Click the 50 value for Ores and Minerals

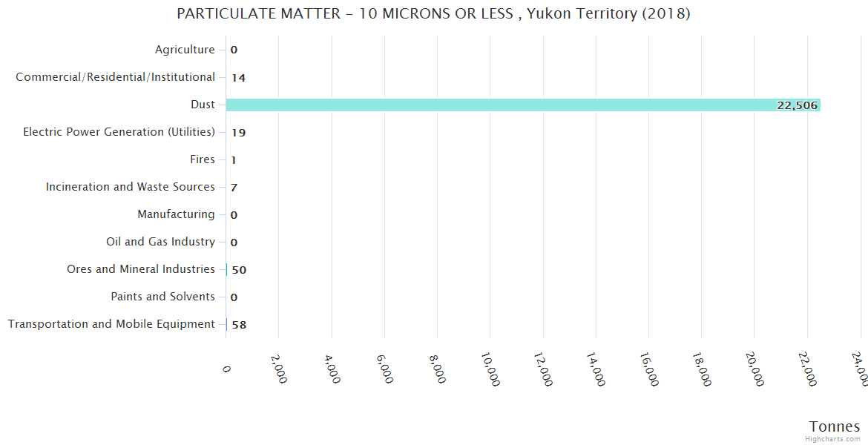pyautogui.click(x=239, y=270)
